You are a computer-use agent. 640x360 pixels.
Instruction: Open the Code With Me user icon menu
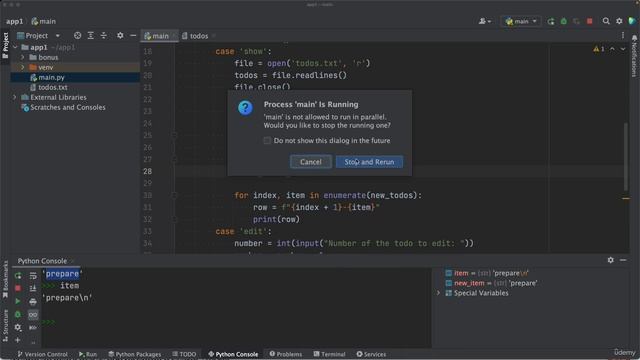click(484, 21)
